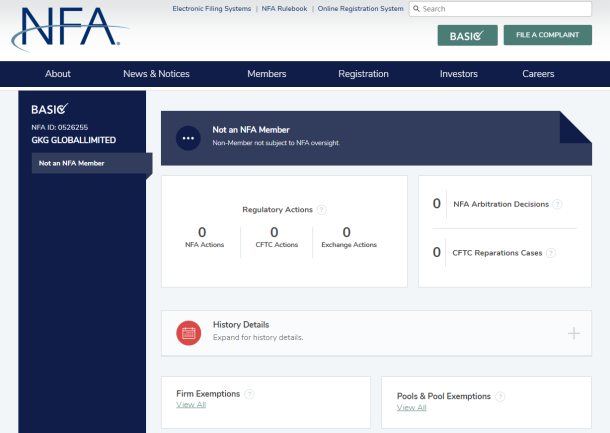Open help icon beside Pools & Pool Exemptions

pos(500,396)
